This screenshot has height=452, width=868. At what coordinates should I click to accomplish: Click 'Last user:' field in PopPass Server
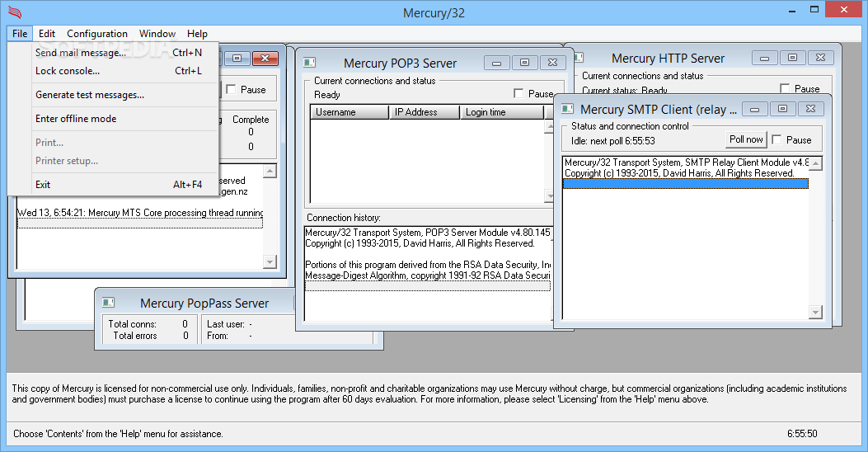(x=251, y=323)
